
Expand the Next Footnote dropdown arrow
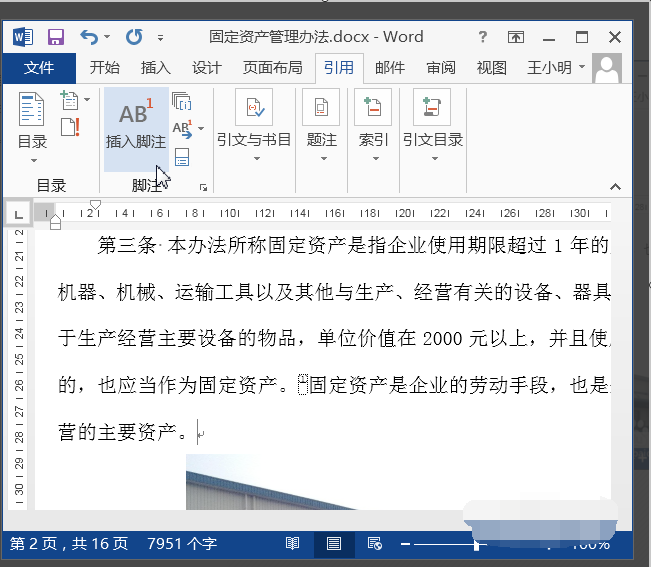click(x=201, y=129)
